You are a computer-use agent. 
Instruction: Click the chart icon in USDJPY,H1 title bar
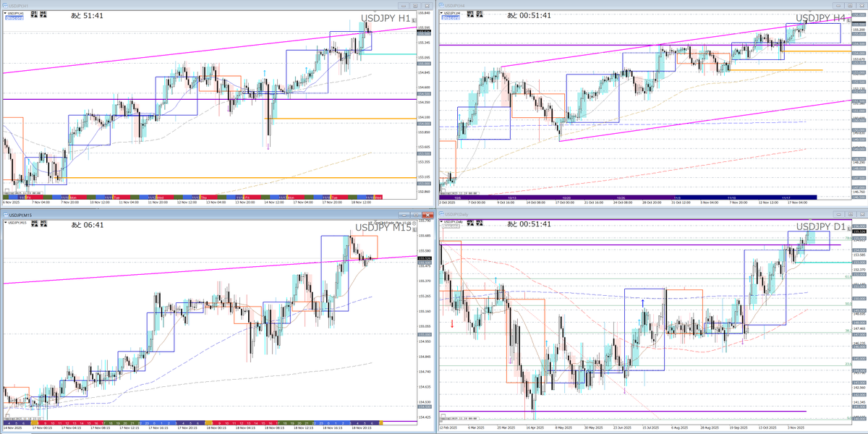[4, 6]
